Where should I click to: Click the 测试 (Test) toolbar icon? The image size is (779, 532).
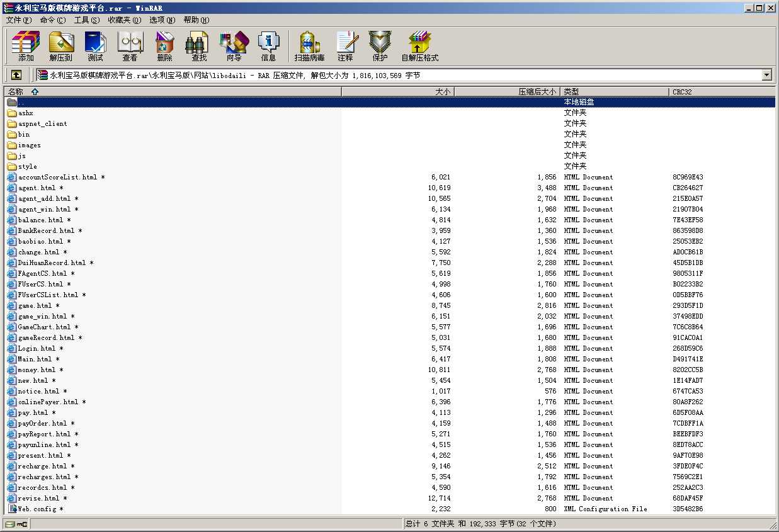pyautogui.click(x=95, y=46)
